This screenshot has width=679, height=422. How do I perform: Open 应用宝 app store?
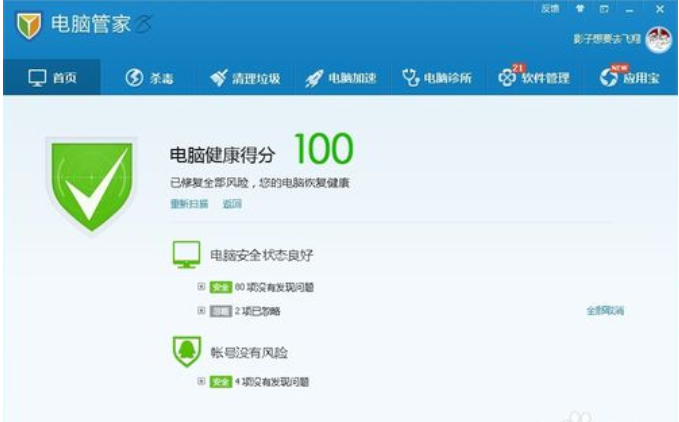click(x=629, y=77)
